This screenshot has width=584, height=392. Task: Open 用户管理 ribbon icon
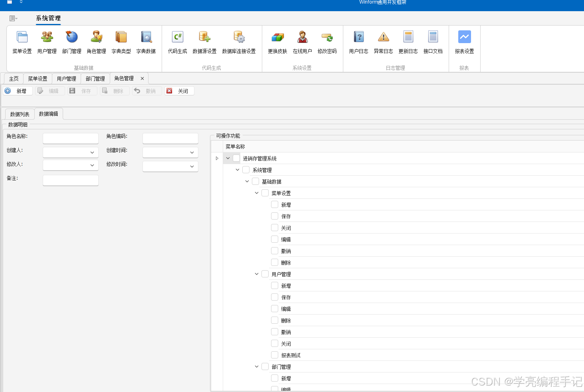47,42
